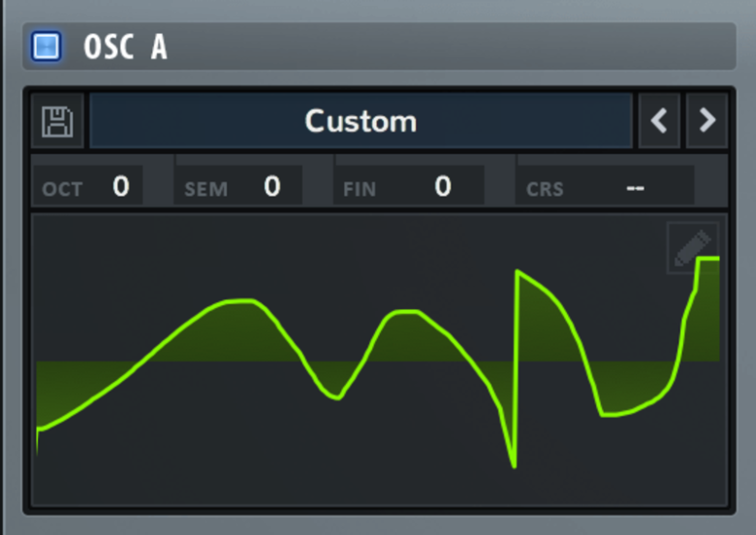Click the CRS label
The image size is (756, 535).
(545, 189)
